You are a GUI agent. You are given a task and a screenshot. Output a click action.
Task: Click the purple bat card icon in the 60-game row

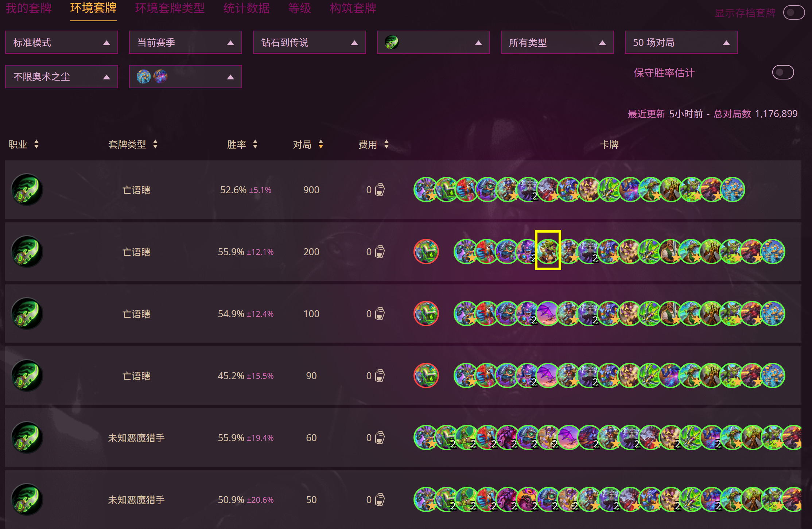tap(569, 437)
